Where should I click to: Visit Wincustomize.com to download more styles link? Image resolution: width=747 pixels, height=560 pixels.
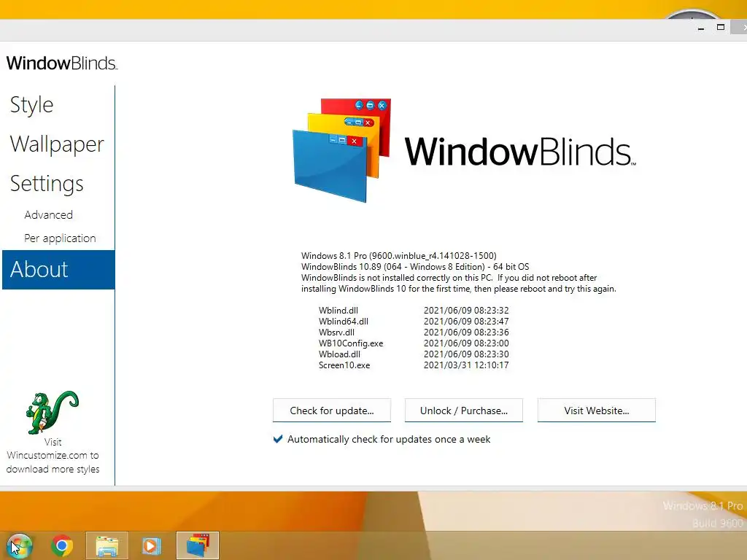click(x=53, y=456)
